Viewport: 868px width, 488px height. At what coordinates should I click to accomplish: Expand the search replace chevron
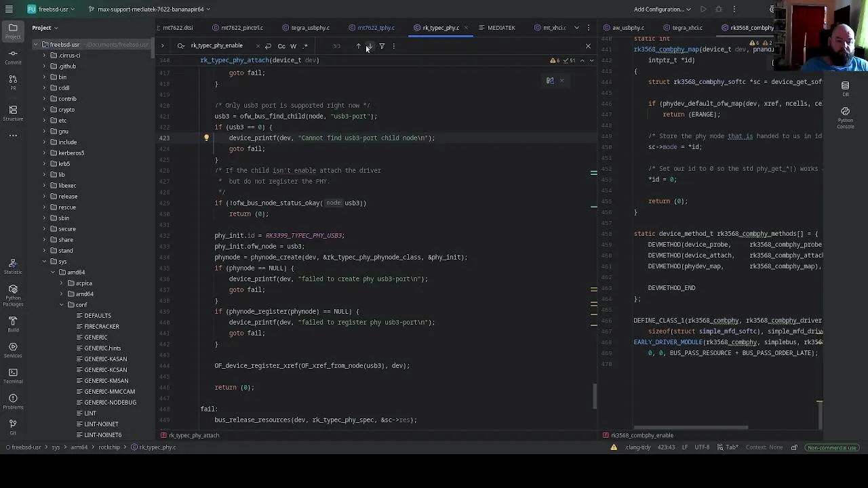tap(162, 46)
